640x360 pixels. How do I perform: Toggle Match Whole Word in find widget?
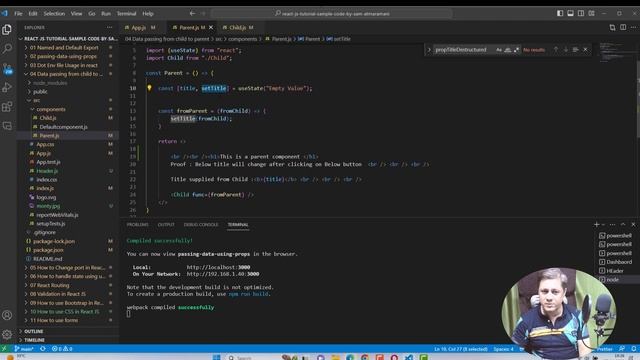point(508,50)
